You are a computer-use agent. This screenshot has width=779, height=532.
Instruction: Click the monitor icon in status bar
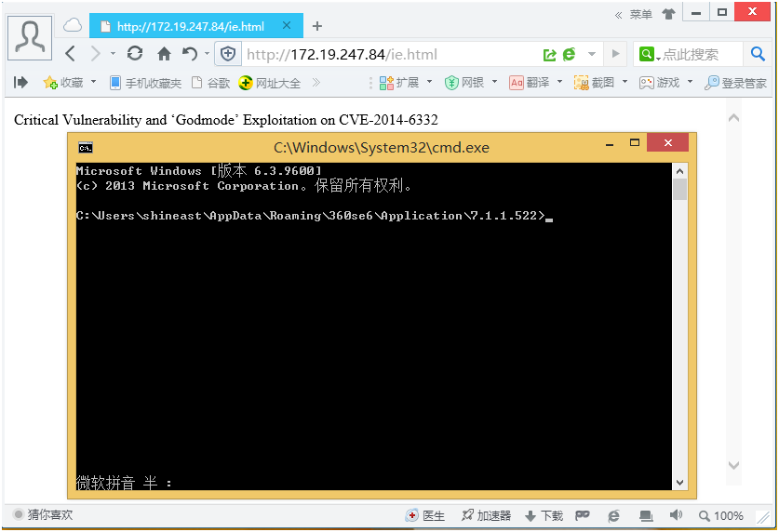[x=646, y=516]
